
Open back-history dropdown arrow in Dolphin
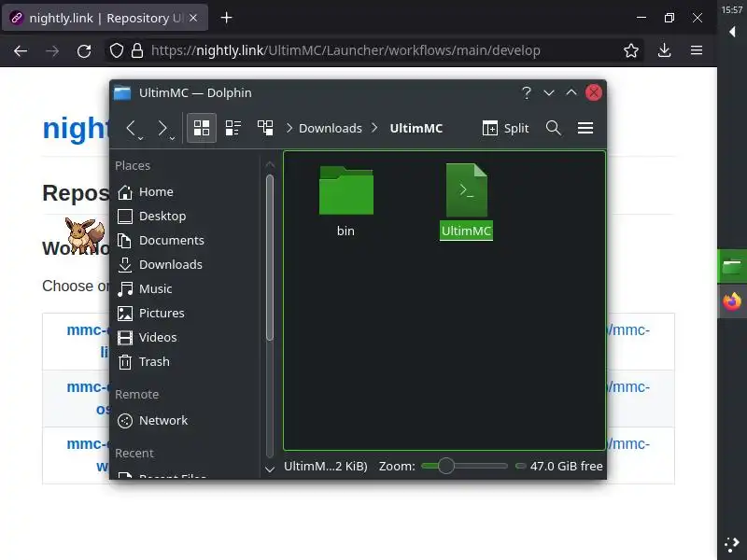pos(141,138)
